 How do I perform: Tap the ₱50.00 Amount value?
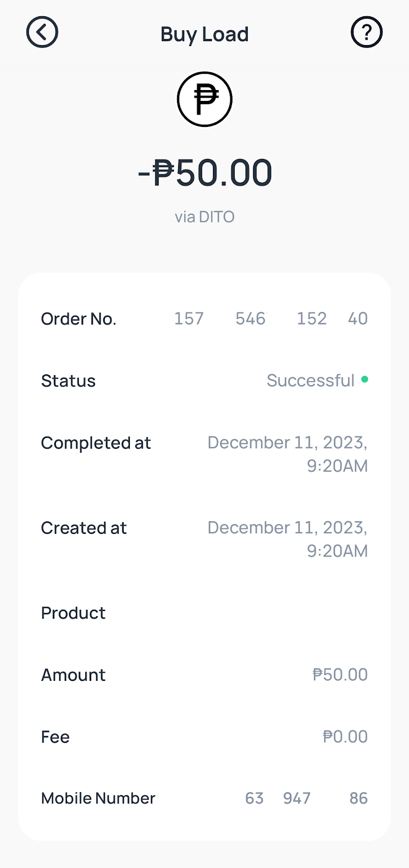pos(341,675)
